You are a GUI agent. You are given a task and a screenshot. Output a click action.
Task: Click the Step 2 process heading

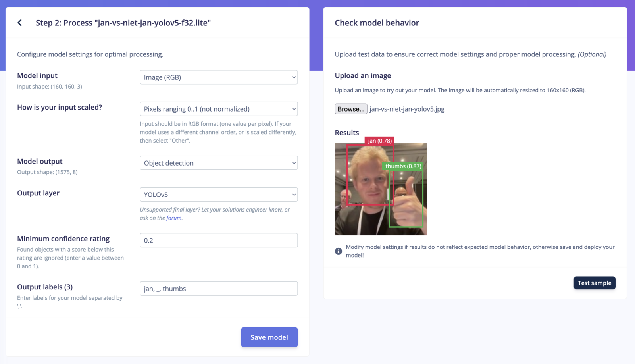pos(123,23)
